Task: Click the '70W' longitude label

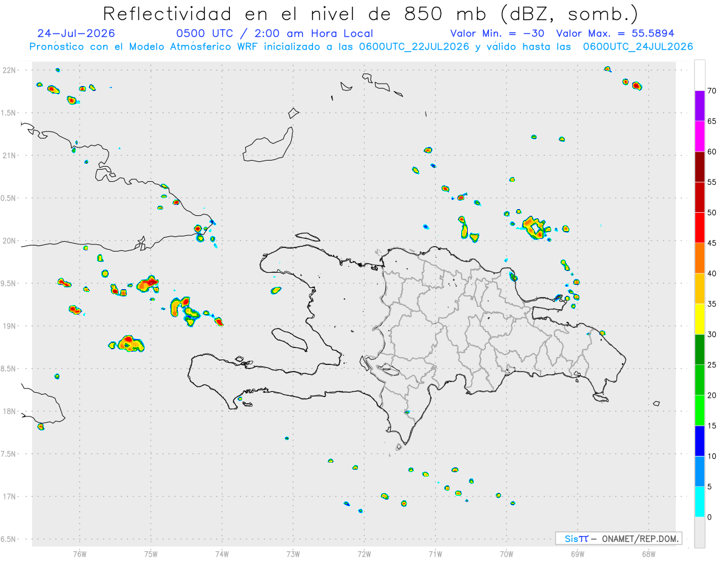Action: 507,553
